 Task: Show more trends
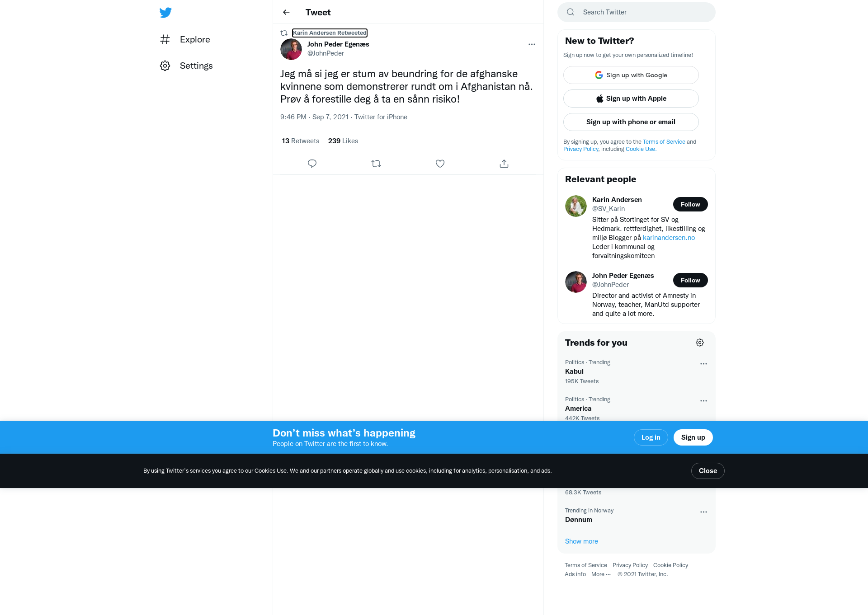pos(581,541)
